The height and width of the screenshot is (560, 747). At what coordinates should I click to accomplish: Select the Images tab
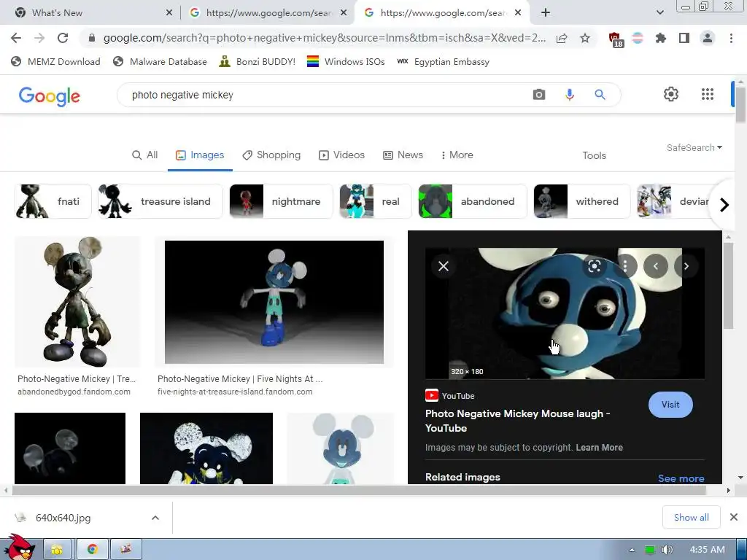point(200,155)
